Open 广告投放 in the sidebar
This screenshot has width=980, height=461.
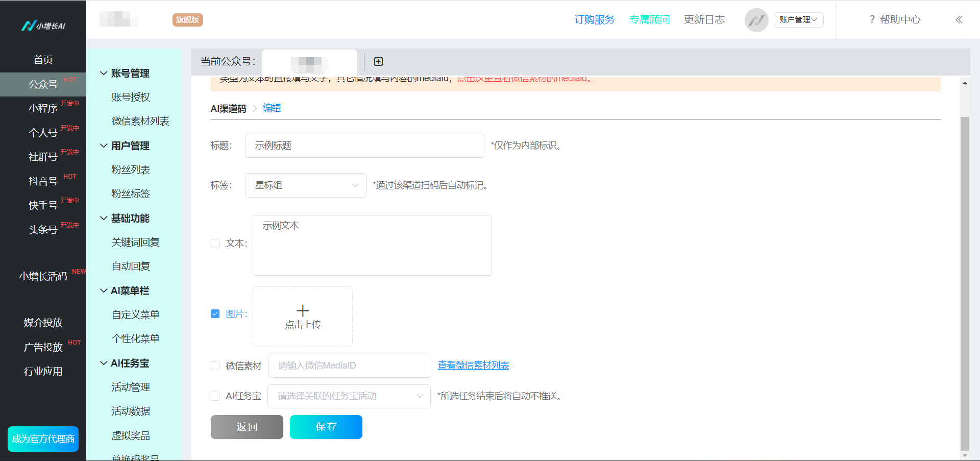(x=43, y=347)
